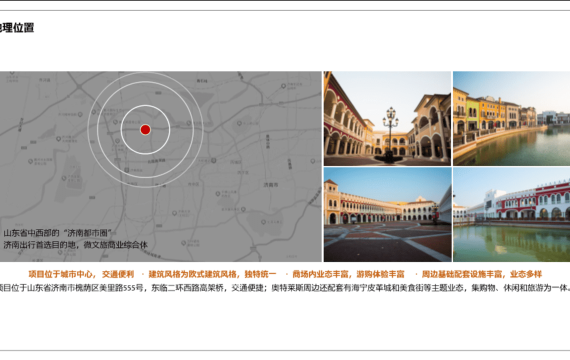
Task: Select the orange text 项目位于城市中心，交通便利
Action: click(x=81, y=274)
